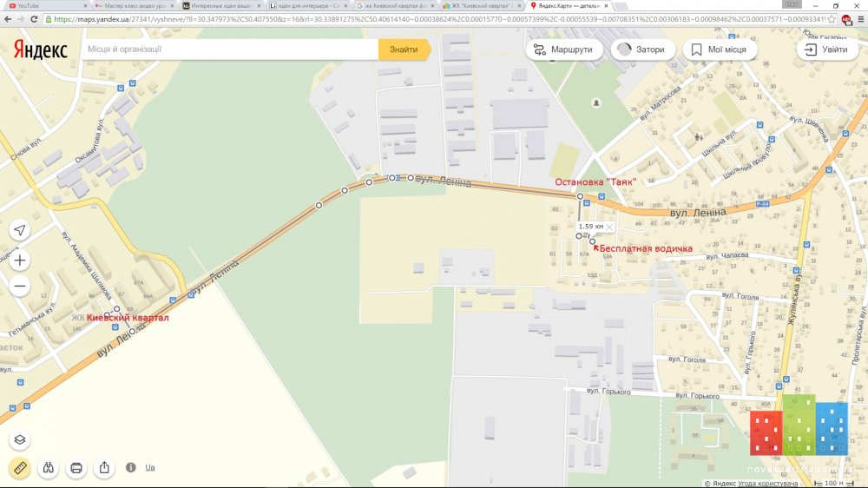Switch to the идеи для интерьера tab
The image size is (868, 488).
[308, 5]
